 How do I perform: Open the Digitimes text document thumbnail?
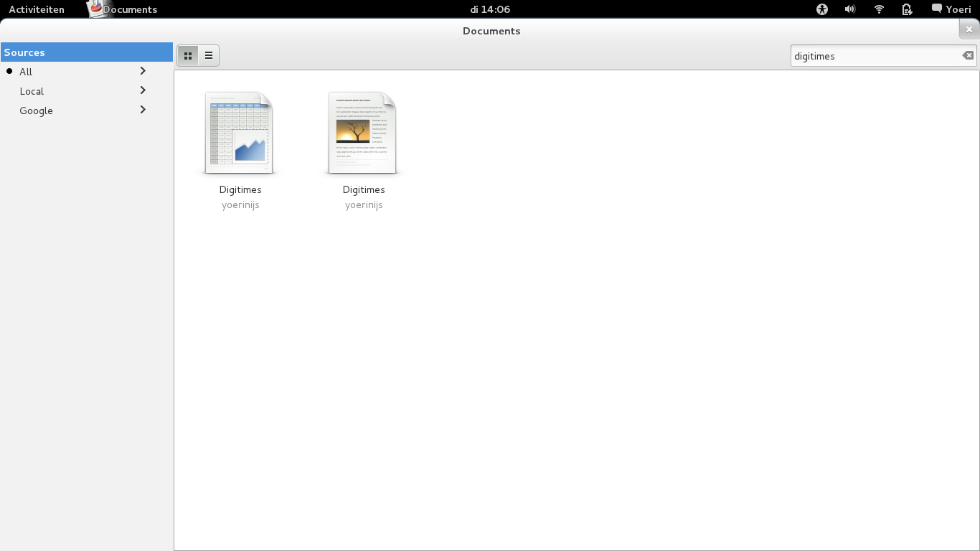[363, 133]
